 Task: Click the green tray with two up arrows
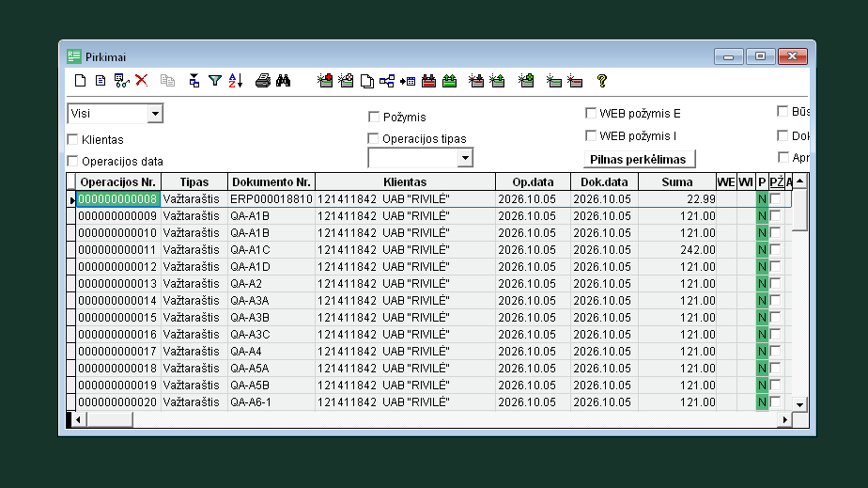pos(449,81)
